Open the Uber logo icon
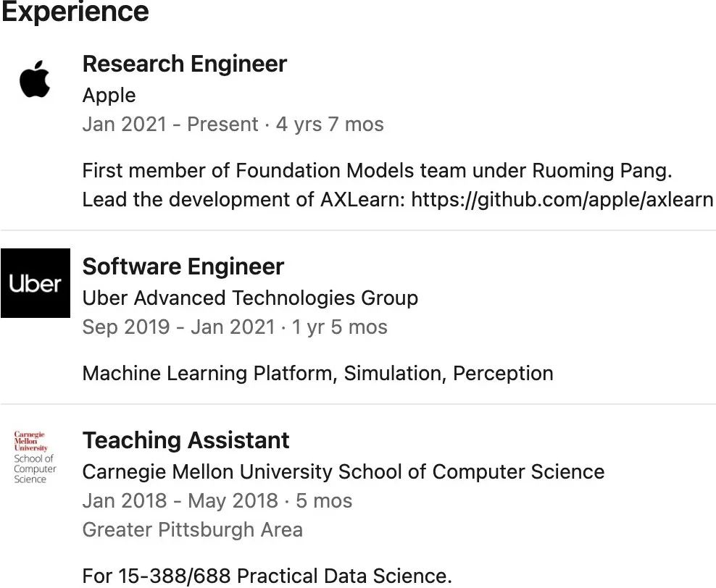This screenshot has height=588, width=716. click(x=36, y=283)
